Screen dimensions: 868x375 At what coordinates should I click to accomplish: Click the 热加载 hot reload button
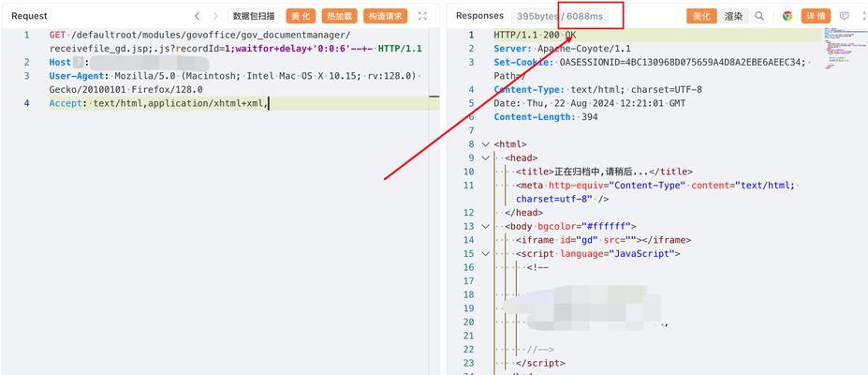[x=339, y=16]
